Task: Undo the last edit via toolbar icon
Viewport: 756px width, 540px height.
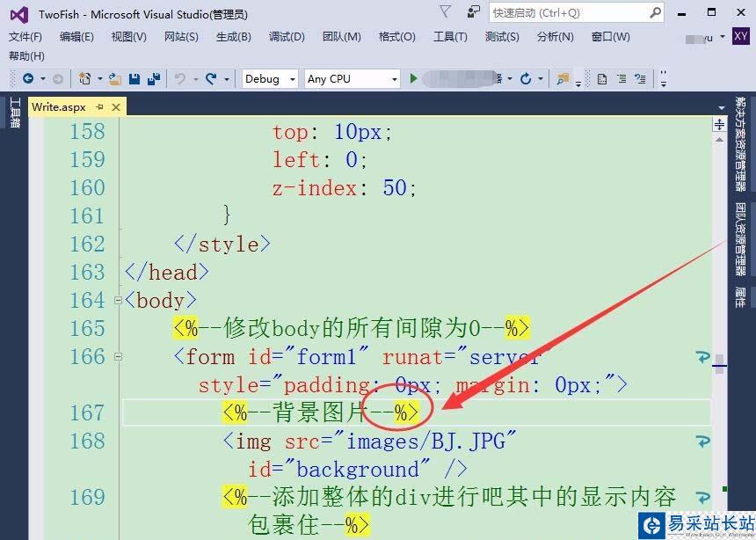Action: coord(180,78)
